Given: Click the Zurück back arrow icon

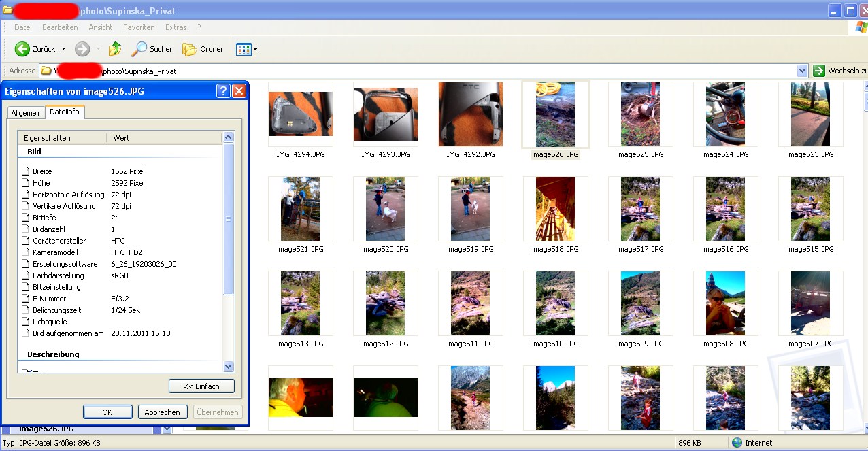Looking at the screenshot, I should 22,49.
